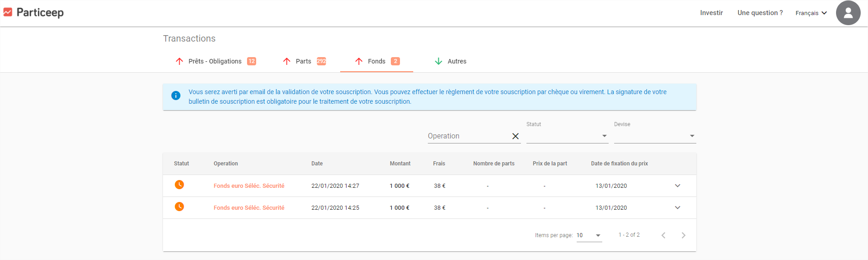Focus the Operation search field
This screenshot has height=260, width=868.
pos(468,136)
